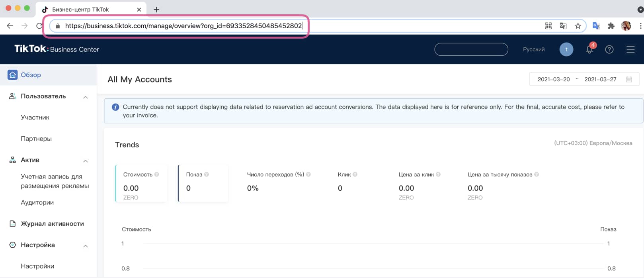Select the Бизнес-центр TikTok browser tab

(x=91, y=9)
